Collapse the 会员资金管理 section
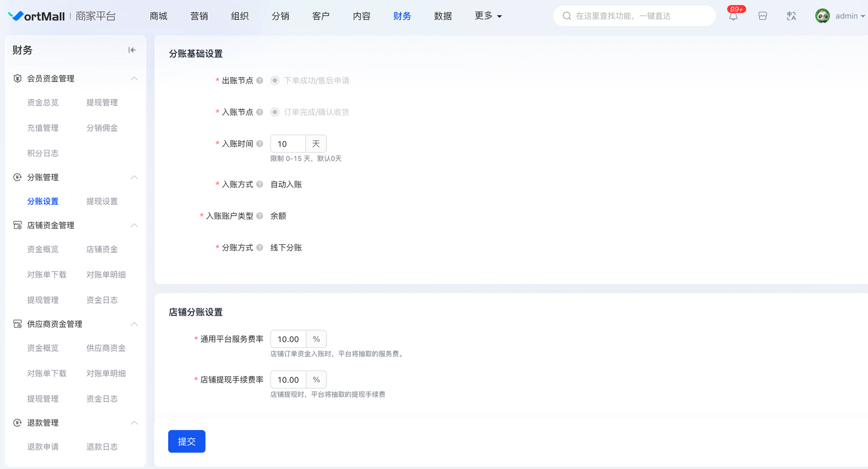 click(134, 79)
